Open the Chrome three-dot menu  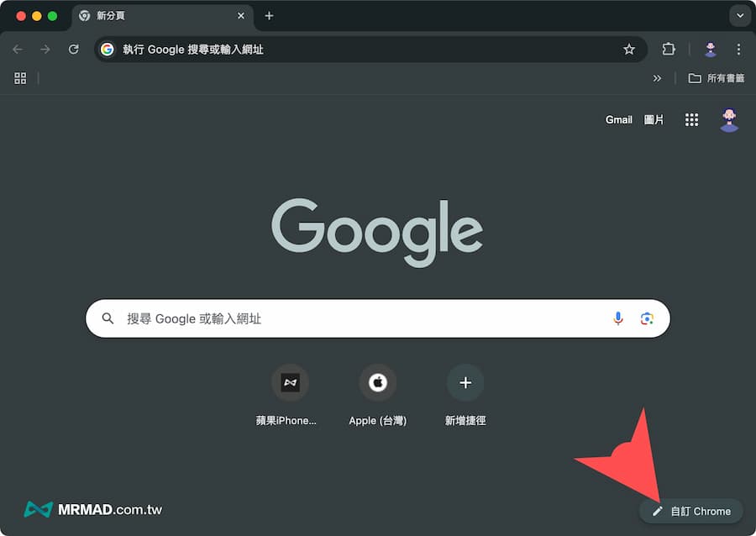(x=738, y=50)
